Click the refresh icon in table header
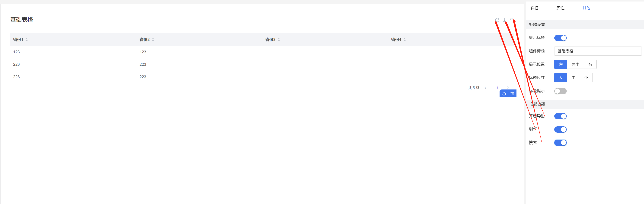644x204 pixels. pyautogui.click(x=497, y=20)
